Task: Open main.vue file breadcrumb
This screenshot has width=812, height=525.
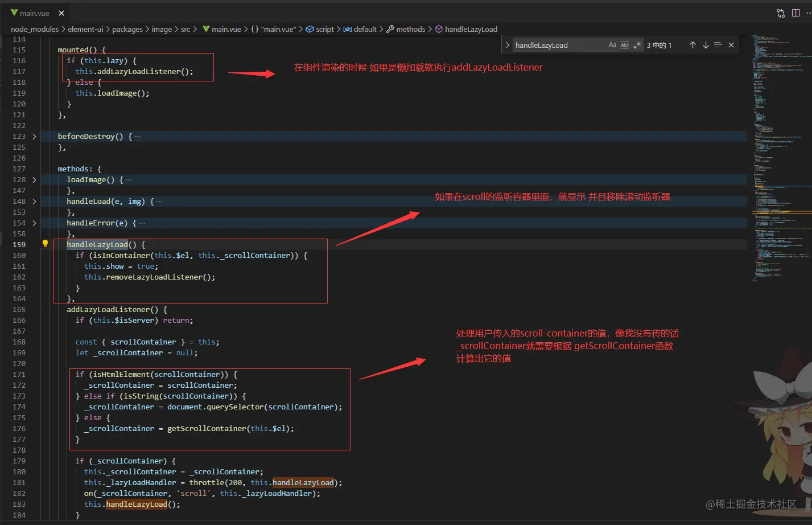Action: 221,29
